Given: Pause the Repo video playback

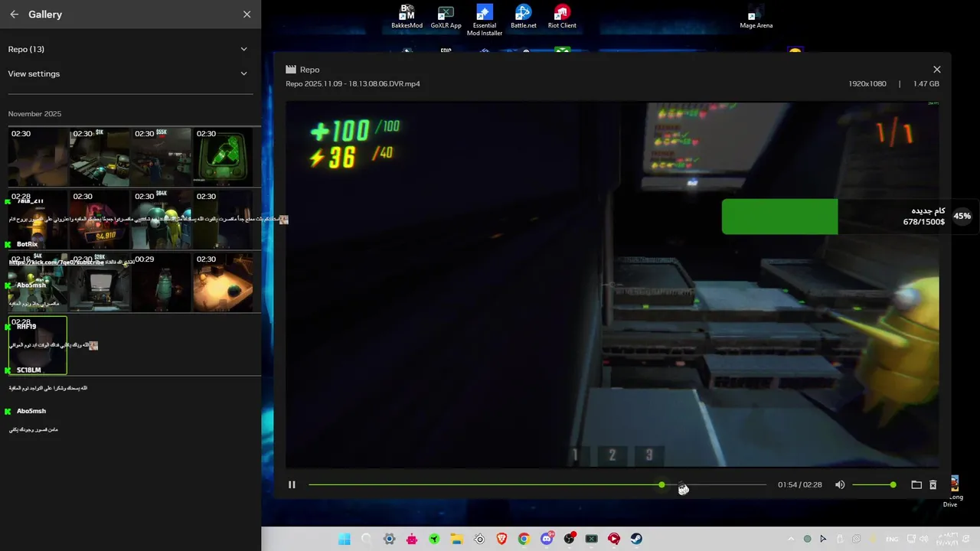Looking at the screenshot, I should (292, 484).
